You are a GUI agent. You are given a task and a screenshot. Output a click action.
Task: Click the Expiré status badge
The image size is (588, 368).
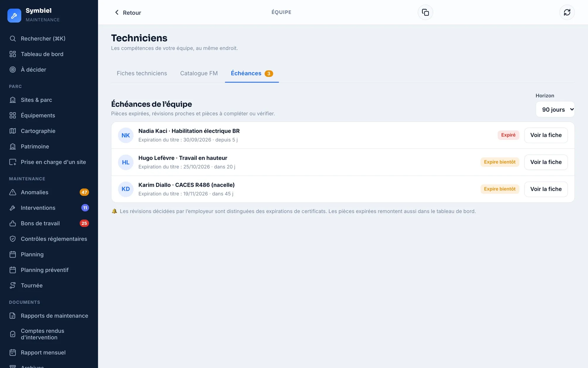pyautogui.click(x=508, y=135)
